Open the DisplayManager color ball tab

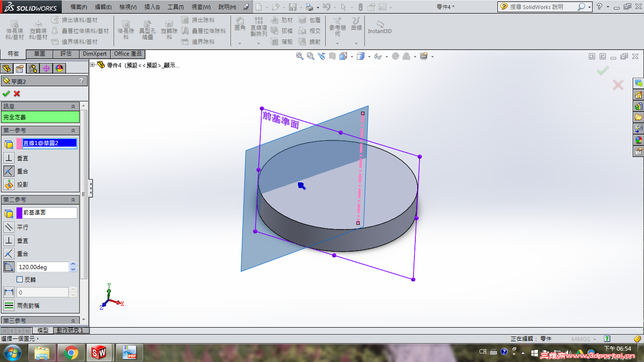tap(59, 68)
